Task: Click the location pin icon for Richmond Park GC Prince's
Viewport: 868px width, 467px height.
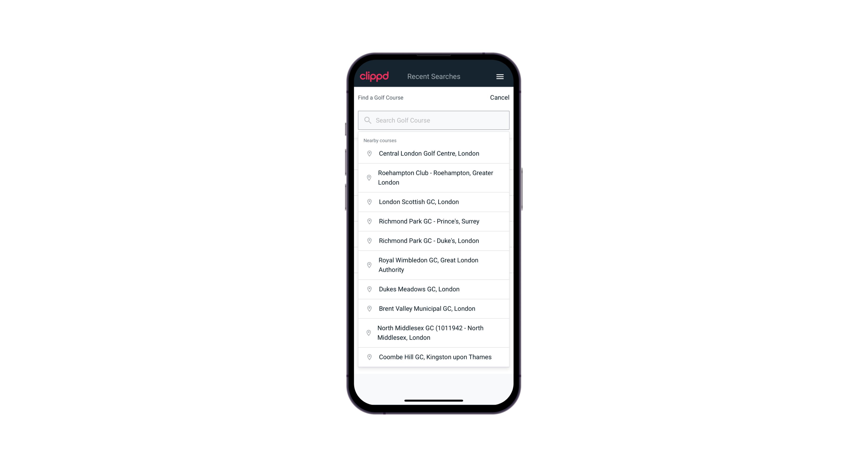Action: point(369,221)
